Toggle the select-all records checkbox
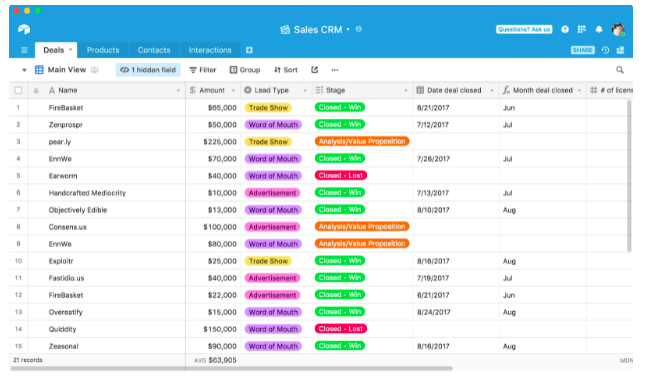 pyautogui.click(x=18, y=90)
